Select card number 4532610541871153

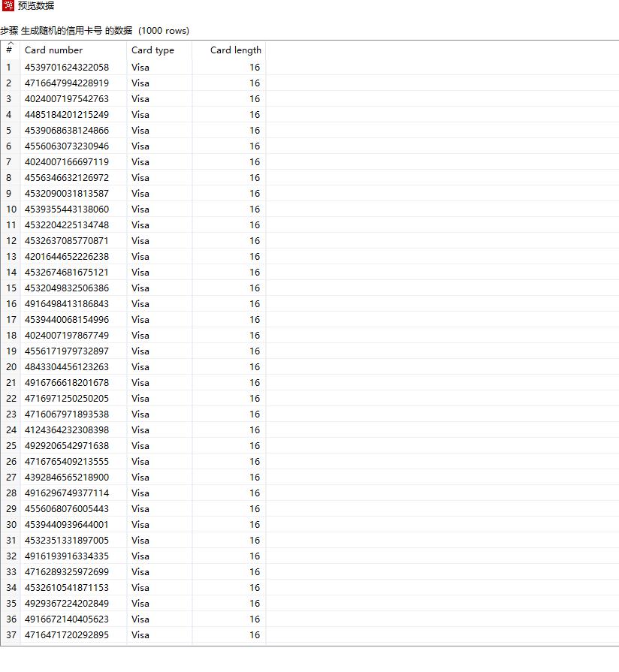(x=67, y=588)
